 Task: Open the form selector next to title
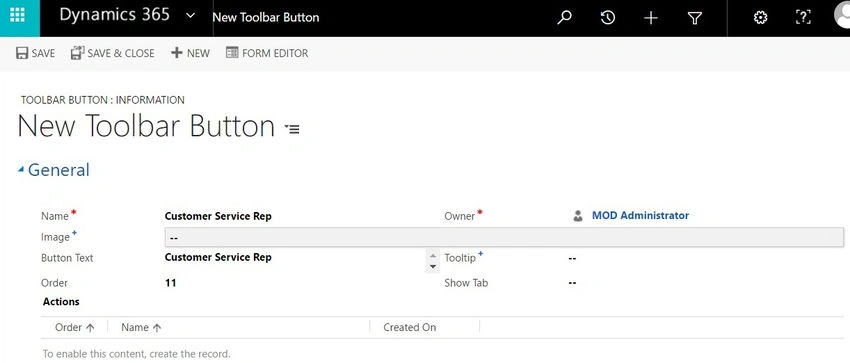click(x=292, y=128)
